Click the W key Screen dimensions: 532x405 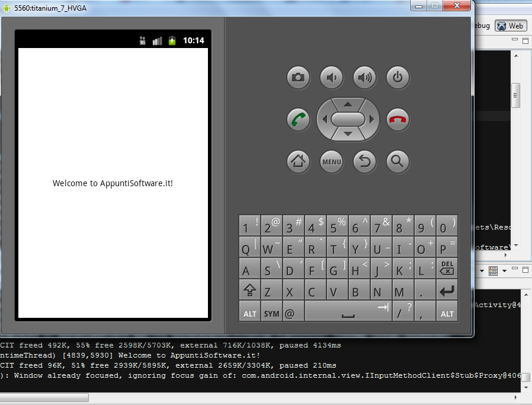[x=271, y=247]
